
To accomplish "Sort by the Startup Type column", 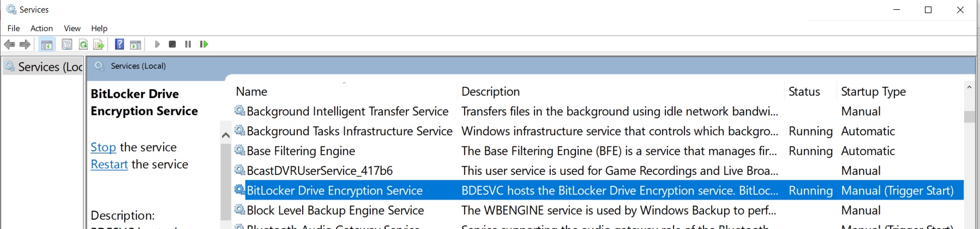I will [873, 92].
